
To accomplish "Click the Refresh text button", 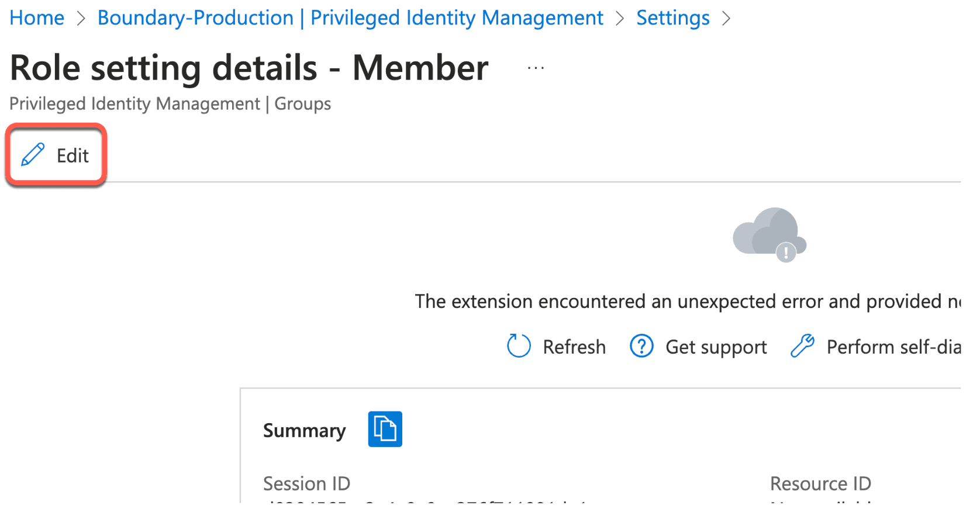I will 574,347.
